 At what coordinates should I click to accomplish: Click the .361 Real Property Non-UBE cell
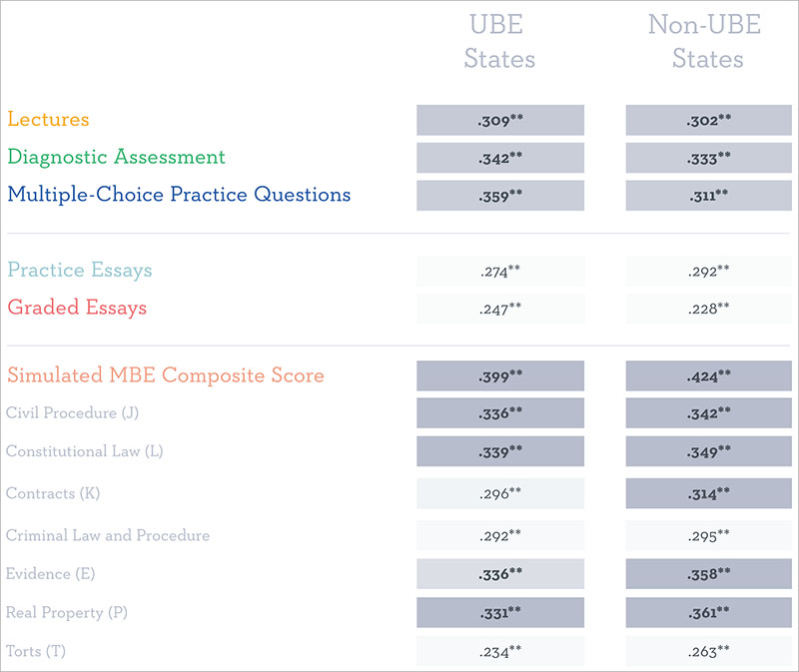click(708, 612)
